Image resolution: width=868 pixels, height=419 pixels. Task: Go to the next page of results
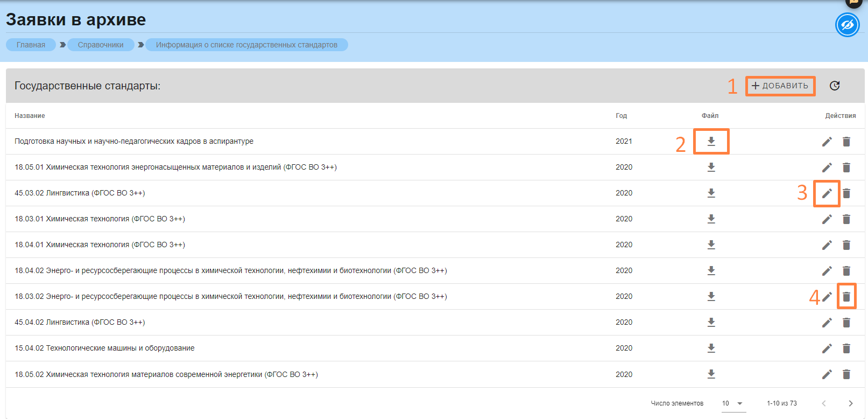point(850,403)
